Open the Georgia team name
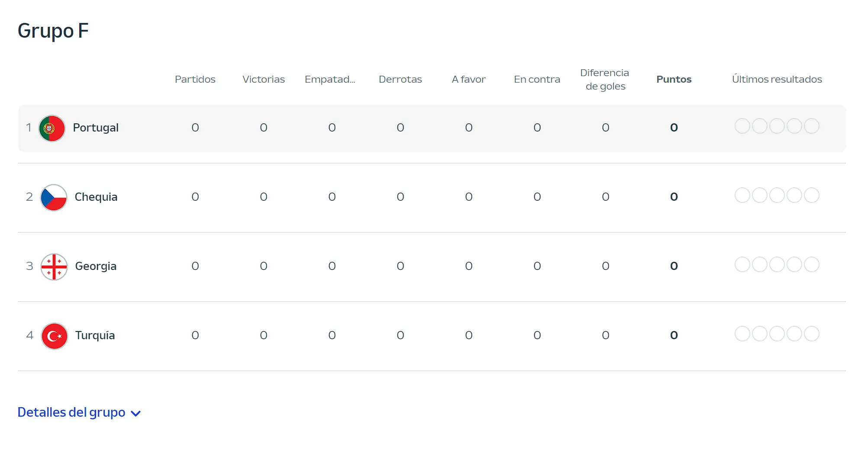The height and width of the screenshot is (450, 868). click(96, 266)
